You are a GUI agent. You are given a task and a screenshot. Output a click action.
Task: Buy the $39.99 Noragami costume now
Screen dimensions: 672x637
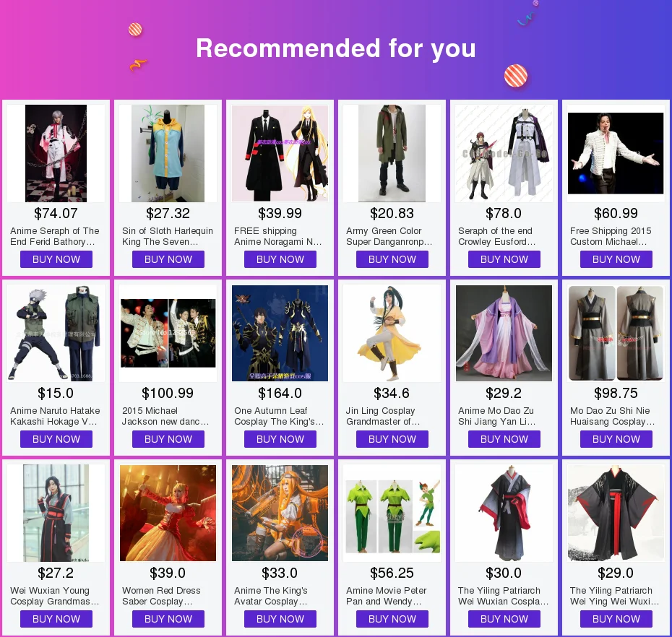280,259
